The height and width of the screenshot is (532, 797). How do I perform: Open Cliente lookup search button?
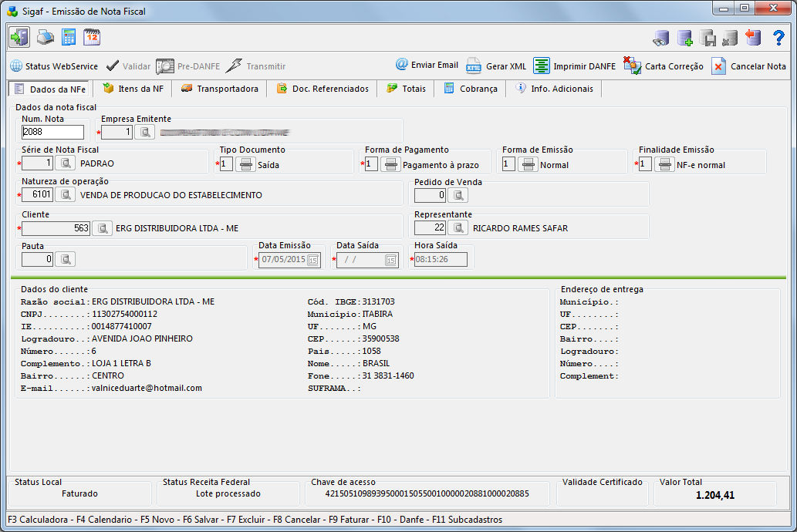[x=102, y=228]
